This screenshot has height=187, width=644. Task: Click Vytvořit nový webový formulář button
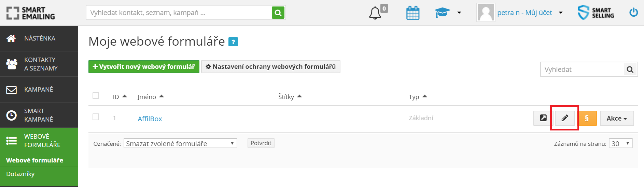click(144, 66)
